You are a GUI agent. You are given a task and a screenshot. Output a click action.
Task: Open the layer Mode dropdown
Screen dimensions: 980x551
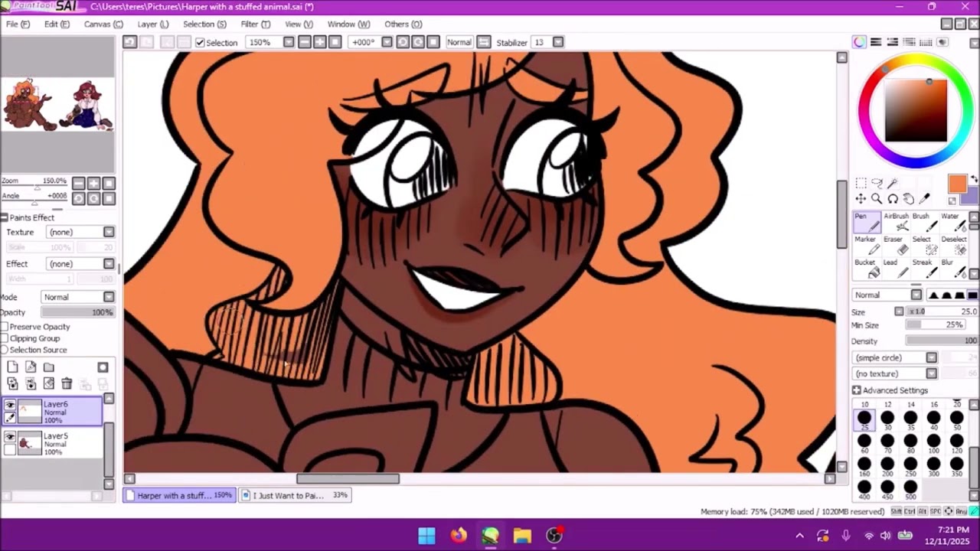[x=109, y=297]
